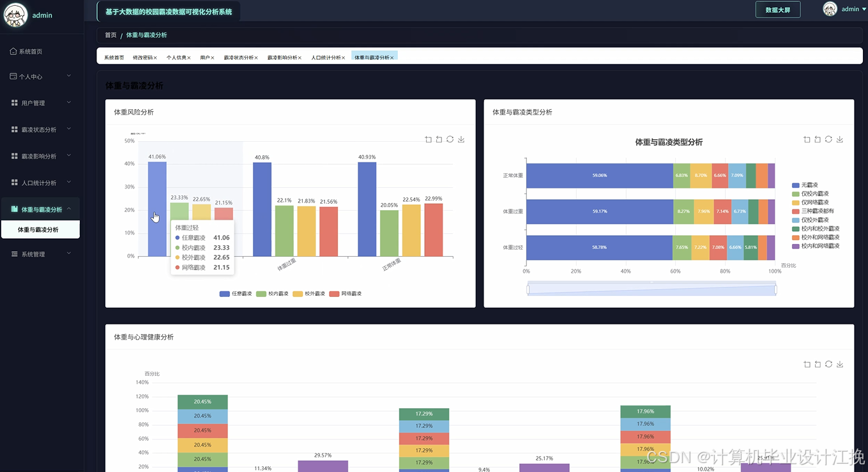Toggle 校内和校外霸凌 legend item in type chart

coord(816,228)
